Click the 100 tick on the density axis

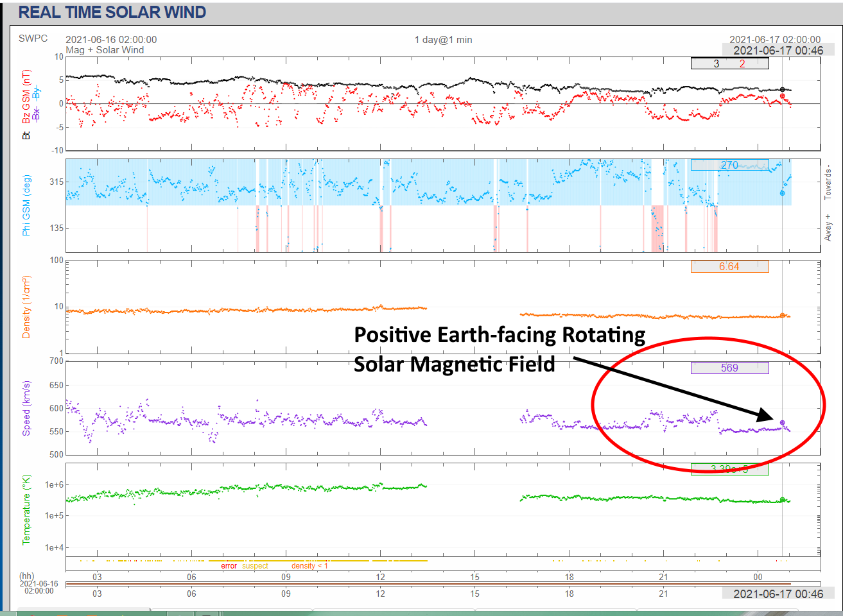pos(56,261)
